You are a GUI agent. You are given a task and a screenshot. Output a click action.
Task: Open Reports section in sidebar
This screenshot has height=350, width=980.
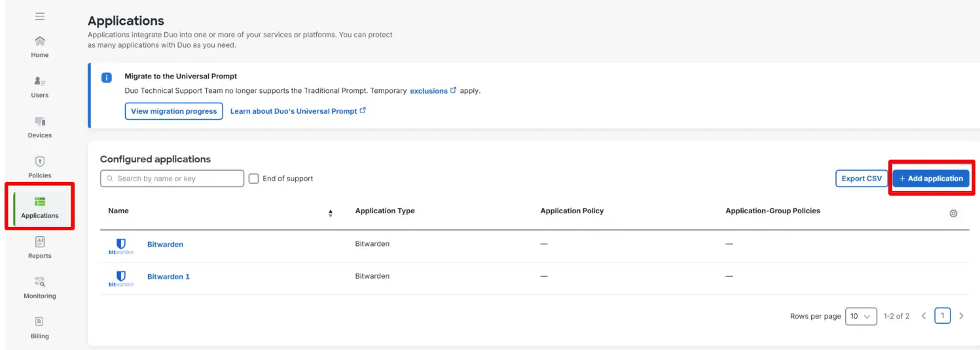click(40, 247)
